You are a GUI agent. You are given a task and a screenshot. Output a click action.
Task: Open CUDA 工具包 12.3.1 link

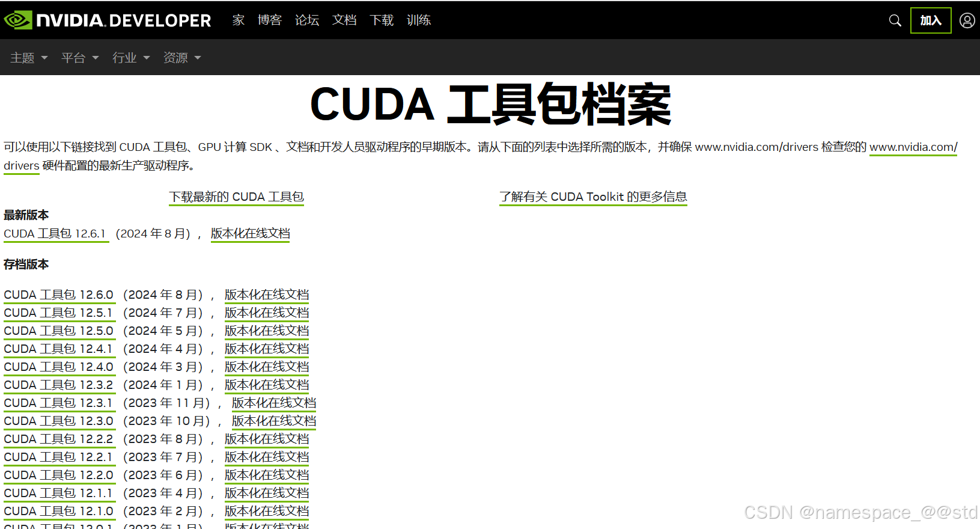58,403
